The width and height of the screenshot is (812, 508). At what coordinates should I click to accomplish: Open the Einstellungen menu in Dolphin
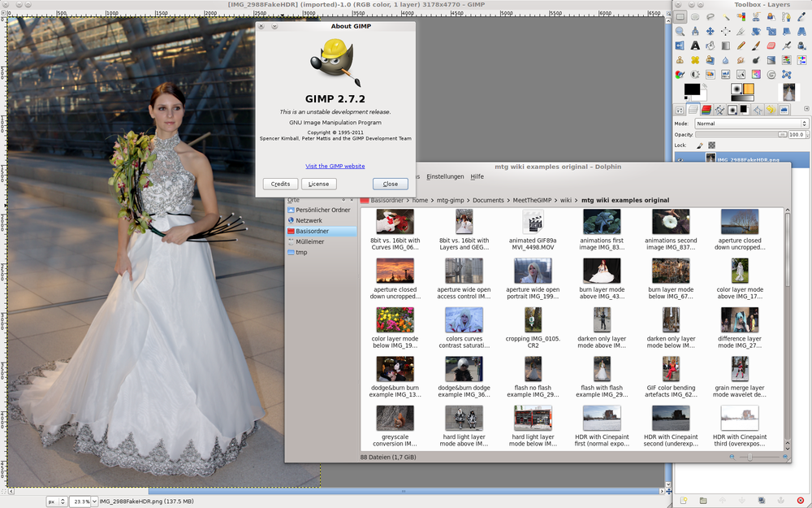coord(445,176)
